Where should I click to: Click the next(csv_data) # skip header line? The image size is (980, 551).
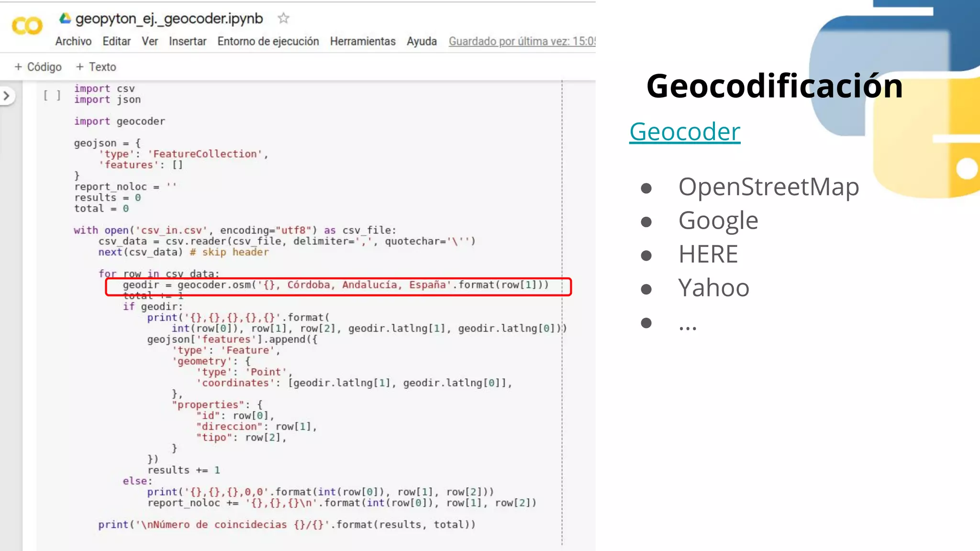click(x=184, y=252)
